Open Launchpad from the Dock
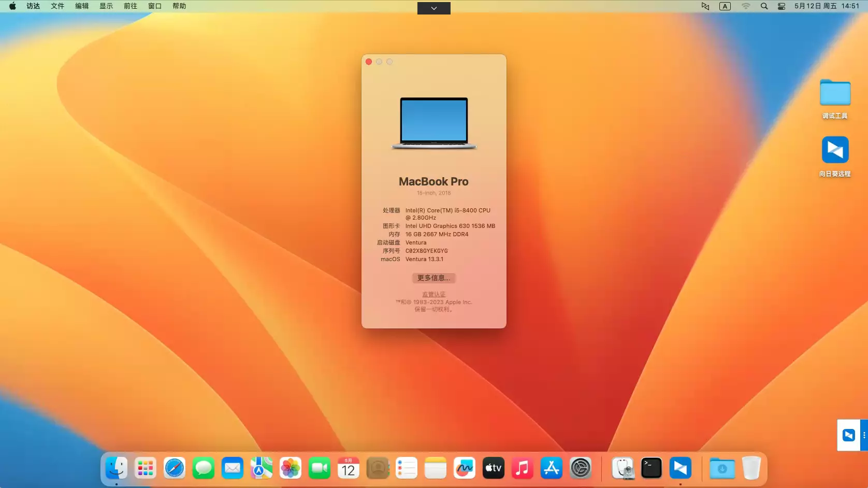Viewport: 868px width, 488px height. (x=145, y=468)
